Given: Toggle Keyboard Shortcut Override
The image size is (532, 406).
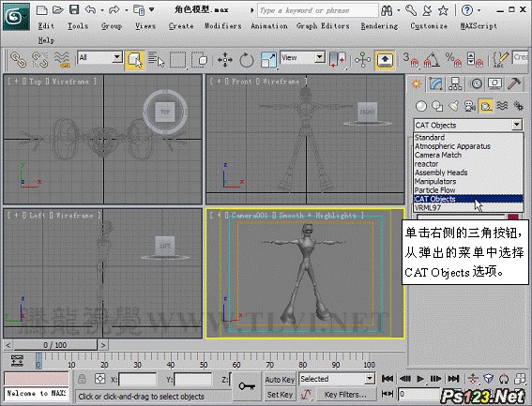Looking at the screenshot, I should (385, 60).
